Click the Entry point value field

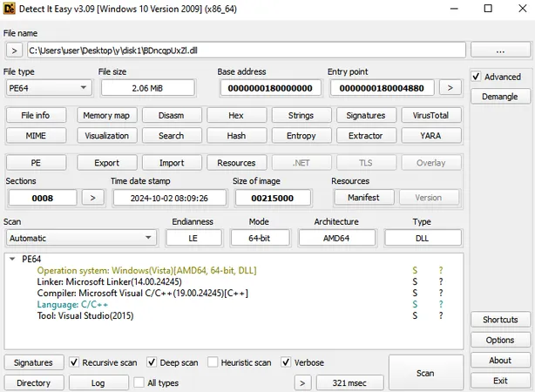[x=383, y=88]
